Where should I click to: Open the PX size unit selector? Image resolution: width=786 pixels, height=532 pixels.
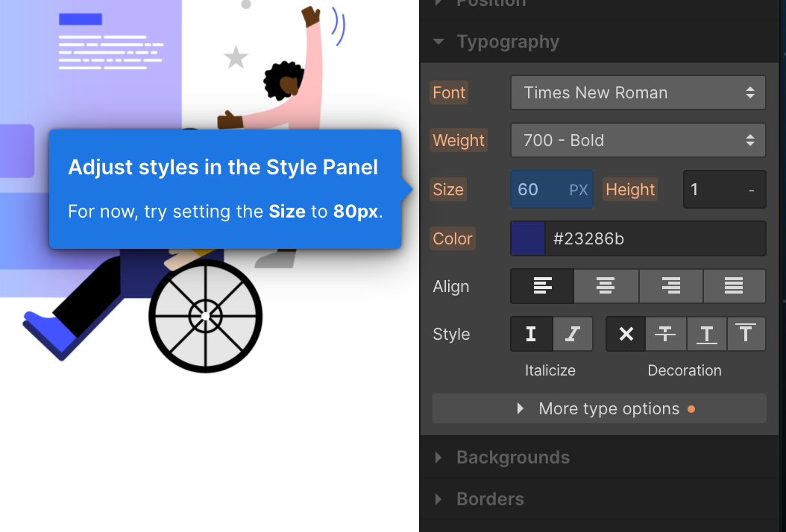pyautogui.click(x=579, y=189)
